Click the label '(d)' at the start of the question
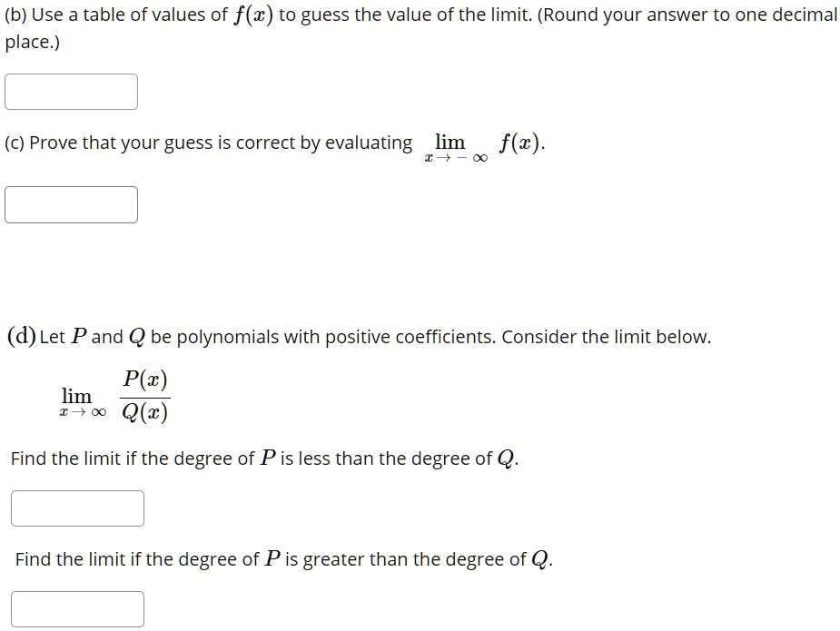840x631 pixels. pyautogui.click(x=20, y=335)
